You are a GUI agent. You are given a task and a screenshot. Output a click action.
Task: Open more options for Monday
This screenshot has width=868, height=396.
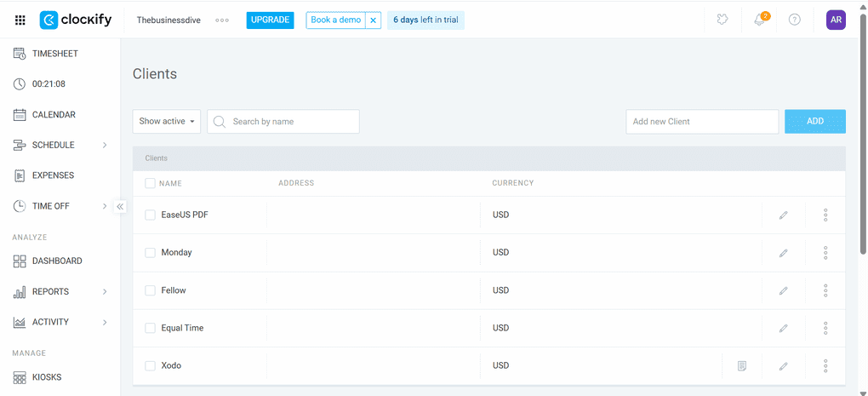coord(825,253)
